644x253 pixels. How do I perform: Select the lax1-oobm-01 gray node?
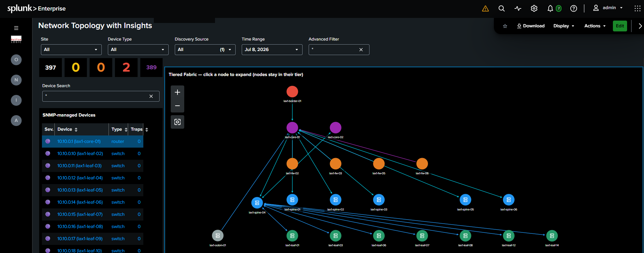click(x=218, y=235)
